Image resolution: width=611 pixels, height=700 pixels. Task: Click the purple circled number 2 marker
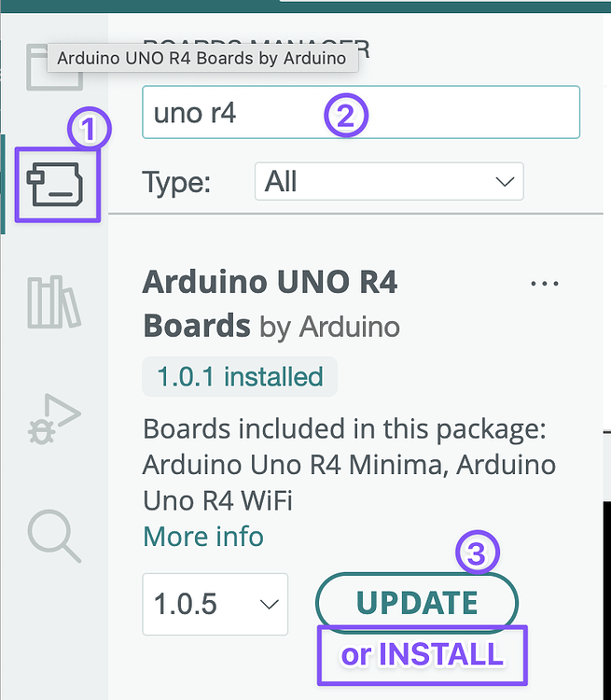tap(346, 116)
